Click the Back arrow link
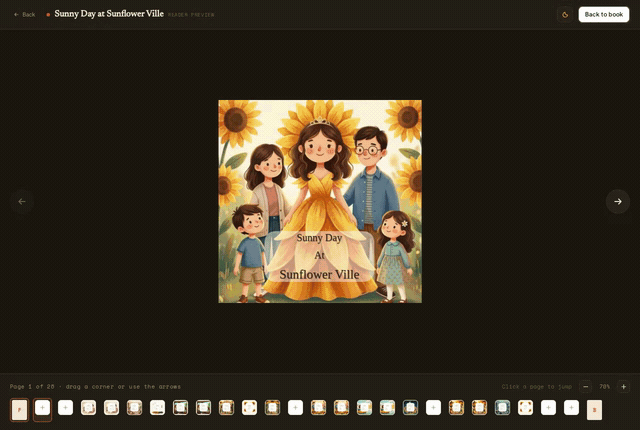The image size is (640, 430). (24, 15)
